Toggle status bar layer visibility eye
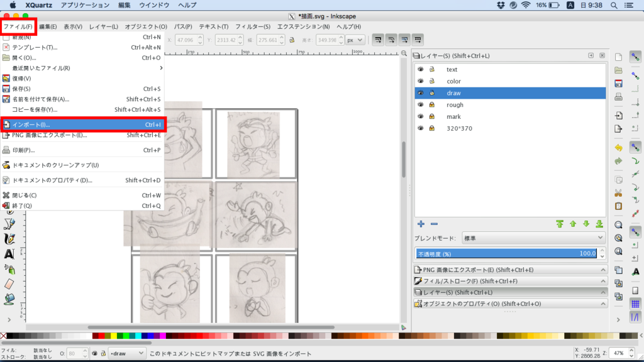Screen dimensions: 644x362 click(x=95, y=353)
